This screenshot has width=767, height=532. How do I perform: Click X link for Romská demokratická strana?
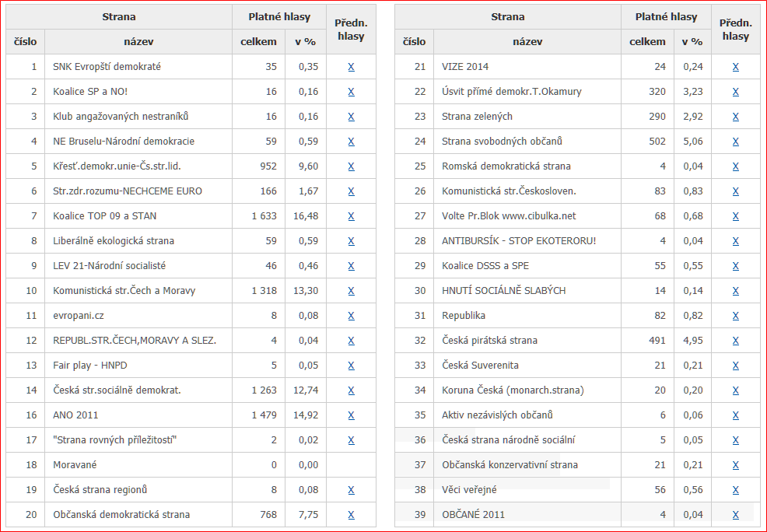[x=736, y=166]
